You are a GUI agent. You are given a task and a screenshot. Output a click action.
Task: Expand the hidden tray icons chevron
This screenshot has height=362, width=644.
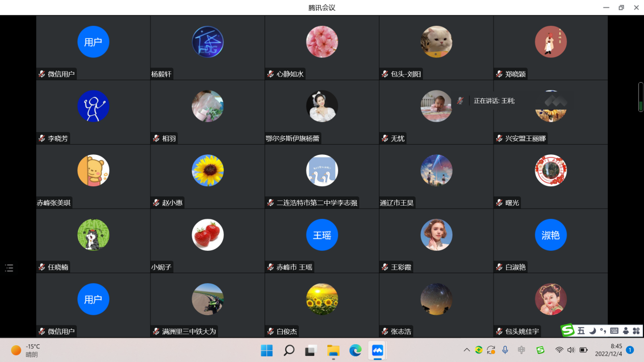click(x=467, y=350)
